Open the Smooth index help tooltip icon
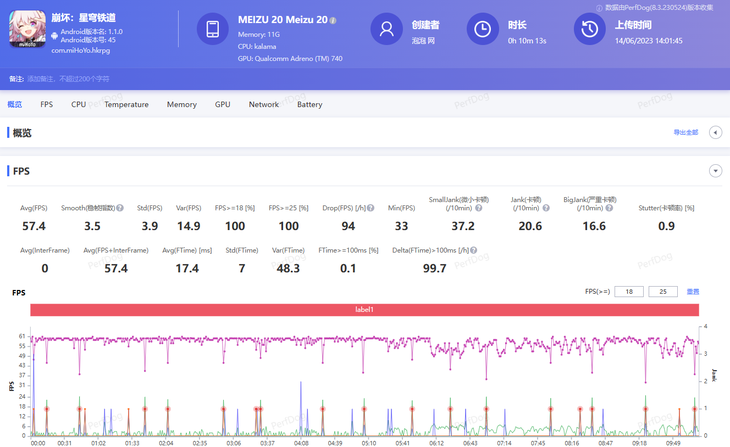Image resolution: width=730 pixels, height=447 pixels. [x=120, y=208]
